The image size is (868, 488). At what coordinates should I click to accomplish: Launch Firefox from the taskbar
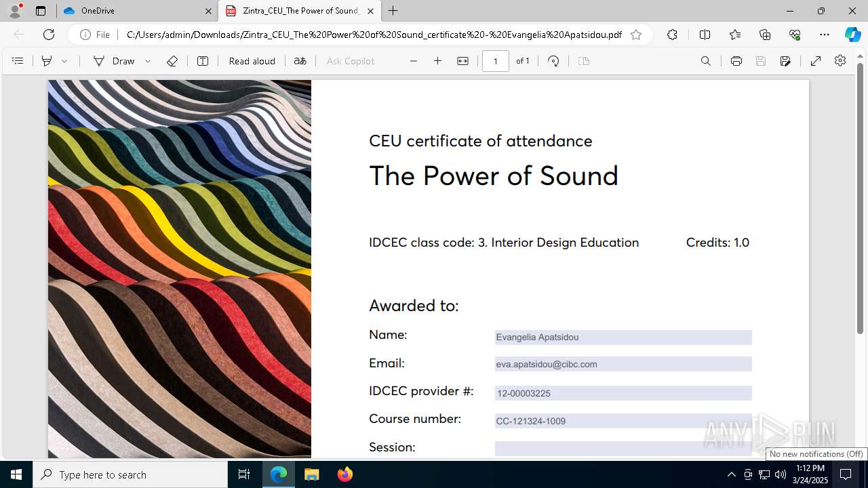pyautogui.click(x=345, y=474)
